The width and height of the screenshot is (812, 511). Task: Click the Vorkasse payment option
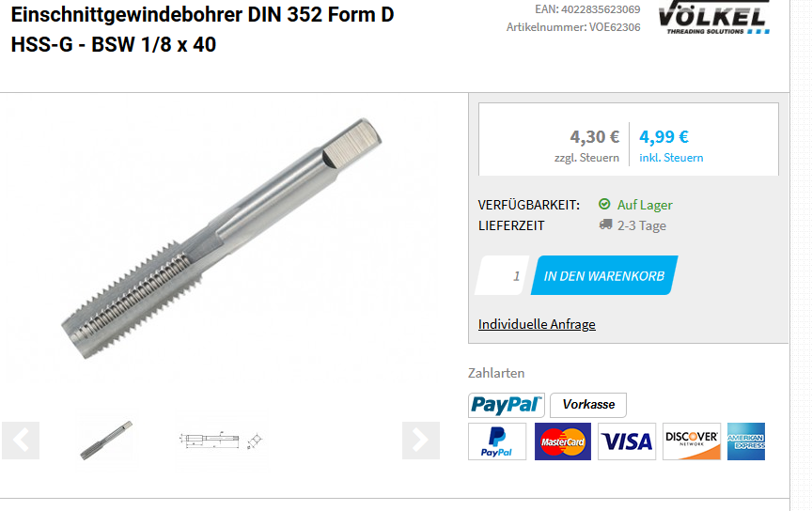[588, 405]
